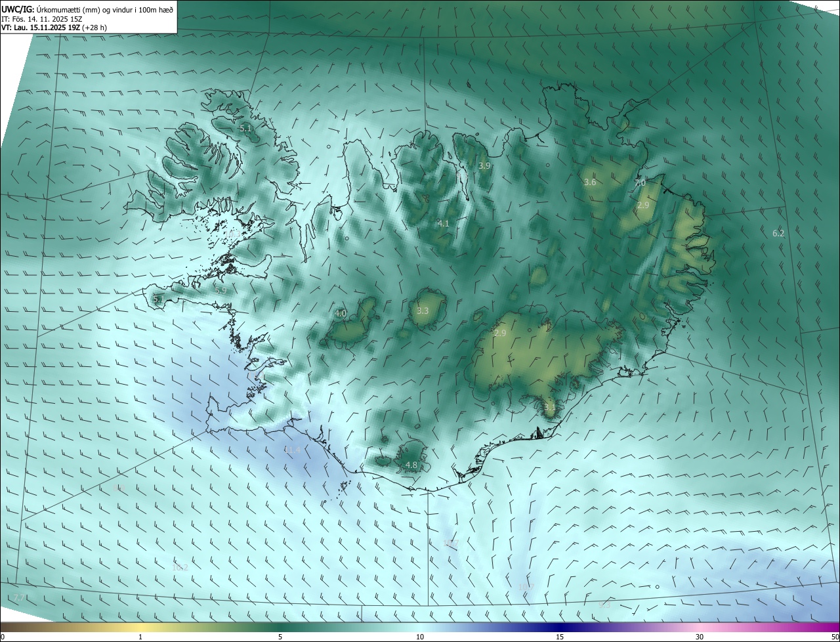Click the 5 tick on the color scale
Image resolution: width=840 pixels, height=642 pixels.
pyautogui.click(x=280, y=637)
